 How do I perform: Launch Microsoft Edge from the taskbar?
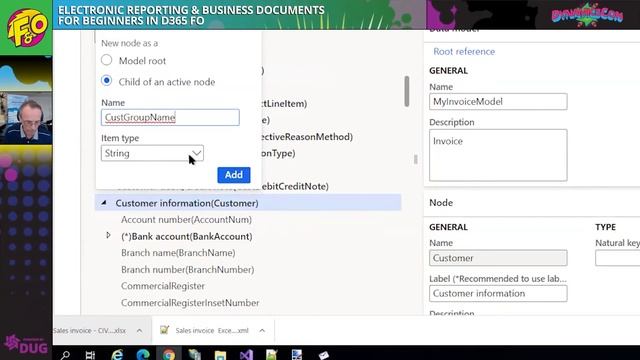coord(143,354)
